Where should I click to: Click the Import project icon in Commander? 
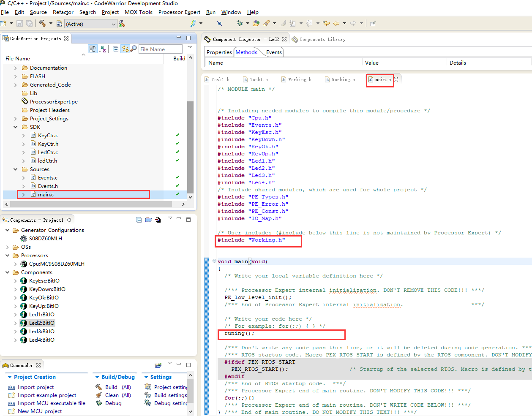[x=11, y=387]
